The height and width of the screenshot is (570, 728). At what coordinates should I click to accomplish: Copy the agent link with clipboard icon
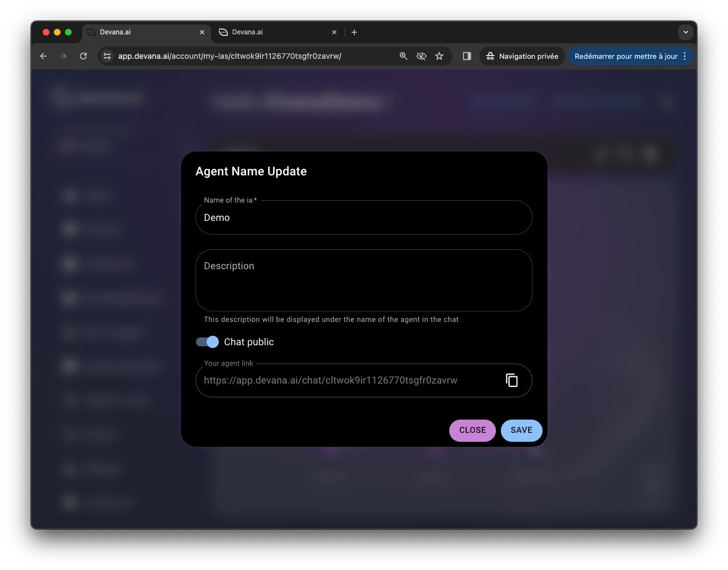point(511,380)
